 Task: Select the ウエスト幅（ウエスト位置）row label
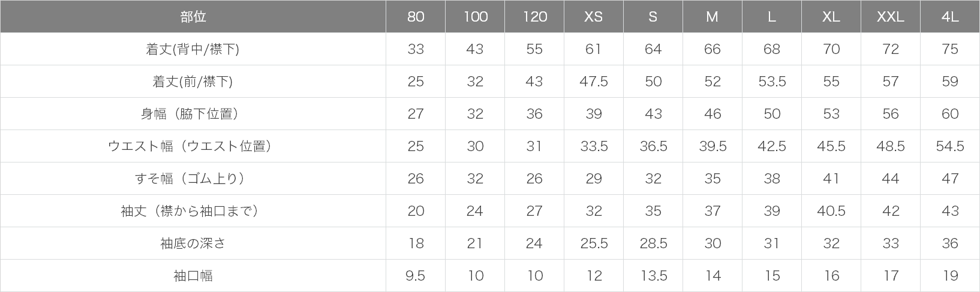click(x=193, y=146)
